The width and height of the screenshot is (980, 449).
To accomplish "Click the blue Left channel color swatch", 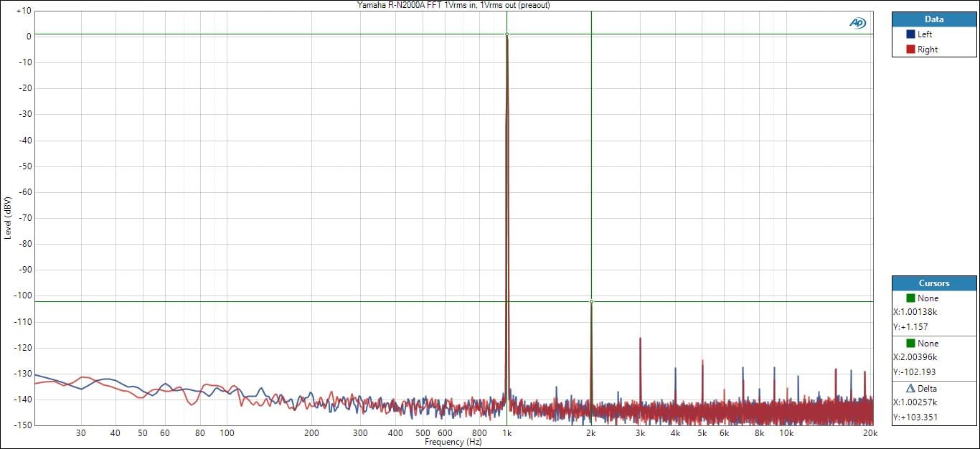I will tap(910, 34).
